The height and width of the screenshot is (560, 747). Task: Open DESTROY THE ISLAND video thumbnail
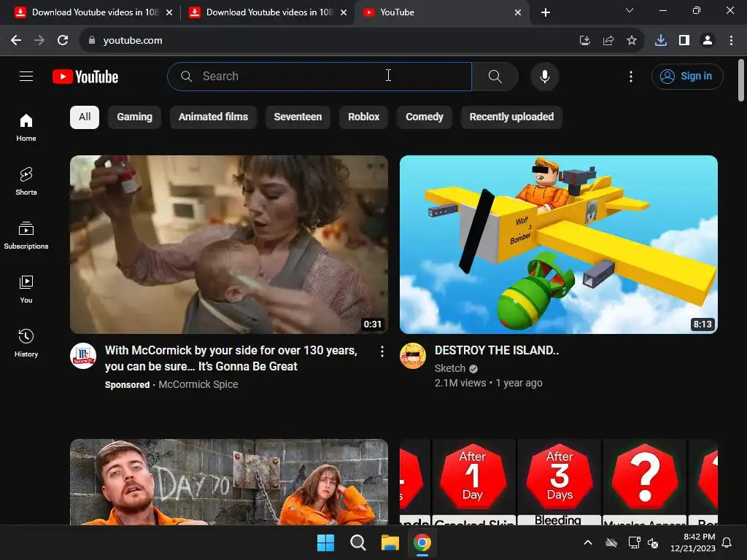[558, 244]
